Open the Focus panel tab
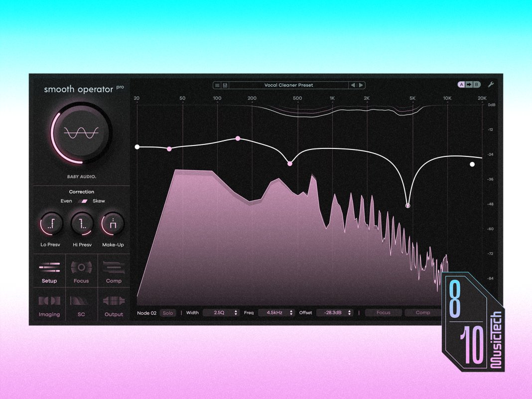The height and width of the screenshot is (399, 532). (x=81, y=271)
